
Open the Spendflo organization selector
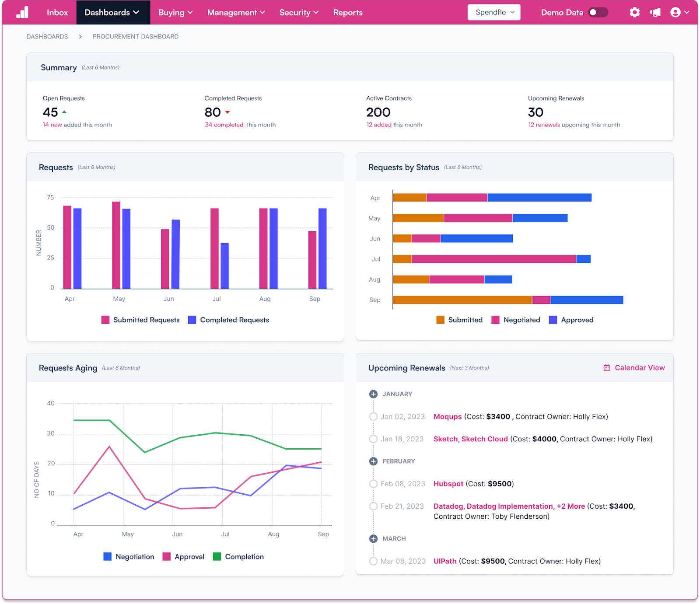click(x=494, y=12)
